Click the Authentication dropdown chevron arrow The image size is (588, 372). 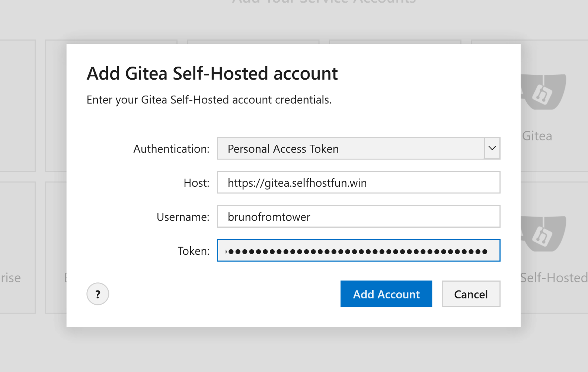tap(492, 148)
